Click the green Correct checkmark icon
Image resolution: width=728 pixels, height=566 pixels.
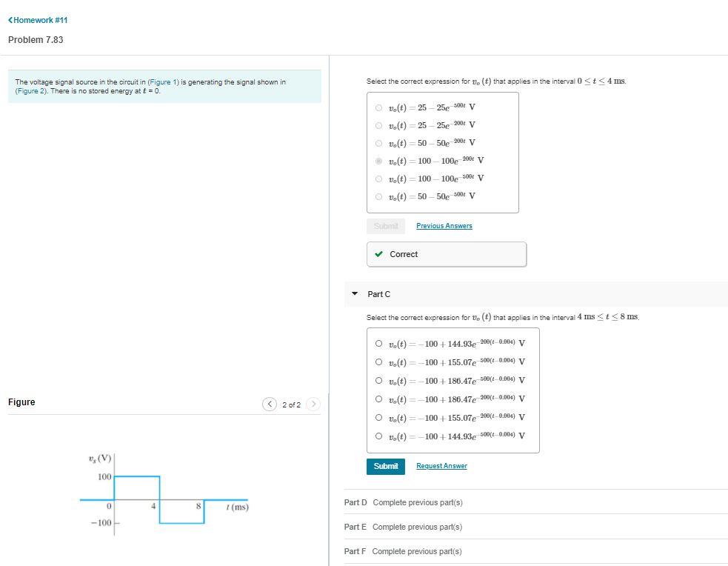tap(379, 254)
